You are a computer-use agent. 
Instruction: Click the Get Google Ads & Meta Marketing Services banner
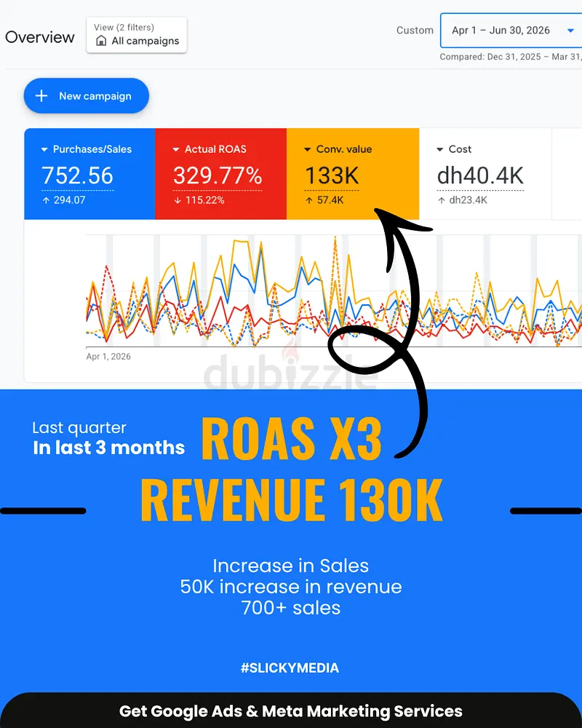pyautogui.click(x=291, y=711)
